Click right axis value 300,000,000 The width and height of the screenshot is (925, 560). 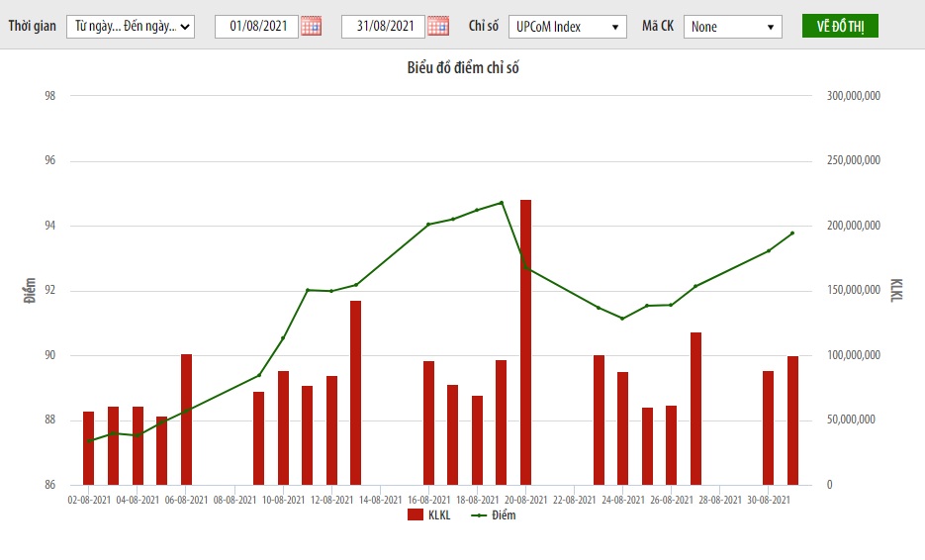click(853, 96)
